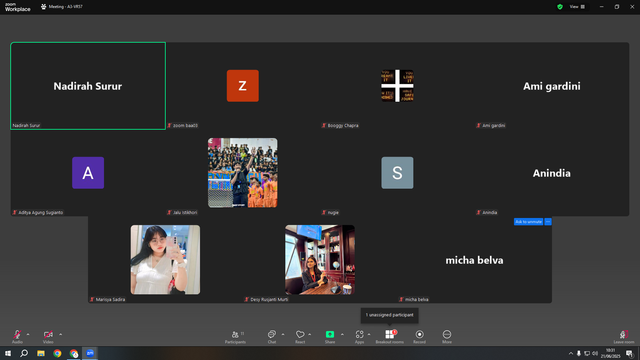Click Ask to unmute on micha belva
This screenshot has height=360, width=640.
[x=528, y=222]
